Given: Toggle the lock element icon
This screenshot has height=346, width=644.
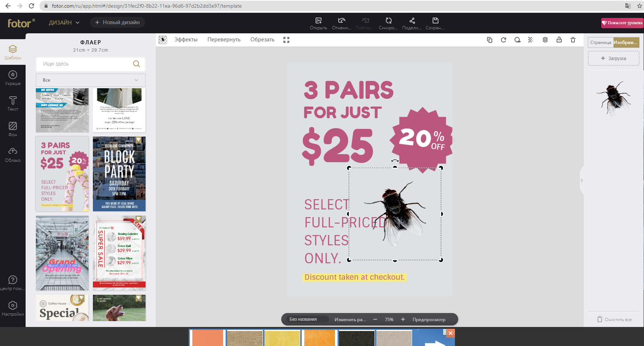Looking at the screenshot, I should pyautogui.click(x=559, y=40).
